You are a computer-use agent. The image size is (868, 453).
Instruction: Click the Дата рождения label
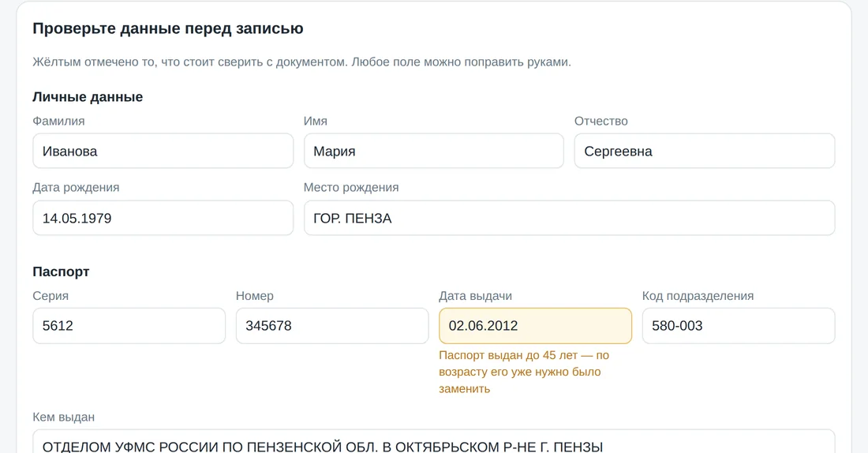coord(76,188)
